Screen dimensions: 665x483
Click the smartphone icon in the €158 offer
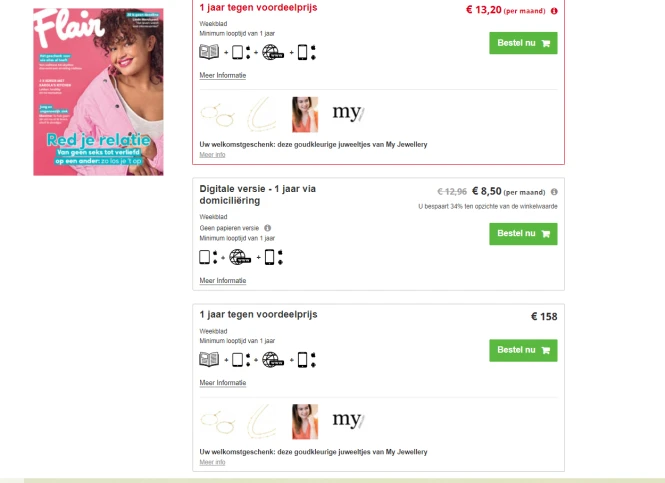(306, 360)
